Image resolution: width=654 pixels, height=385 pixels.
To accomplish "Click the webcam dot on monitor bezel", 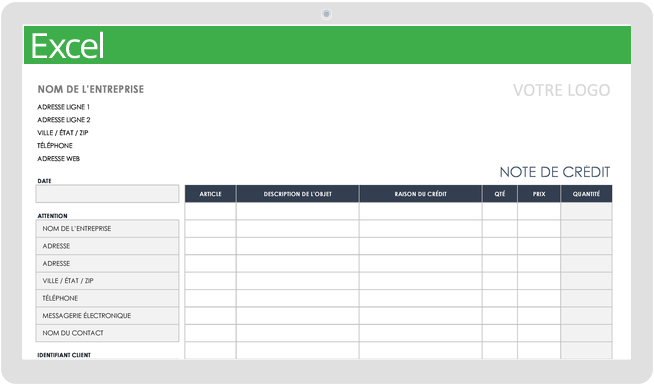I will (x=327, y=14).
